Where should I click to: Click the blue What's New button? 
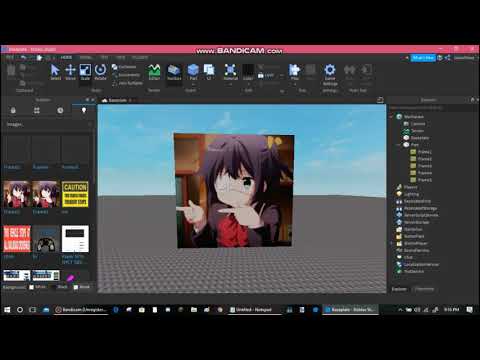coord(423,58)
